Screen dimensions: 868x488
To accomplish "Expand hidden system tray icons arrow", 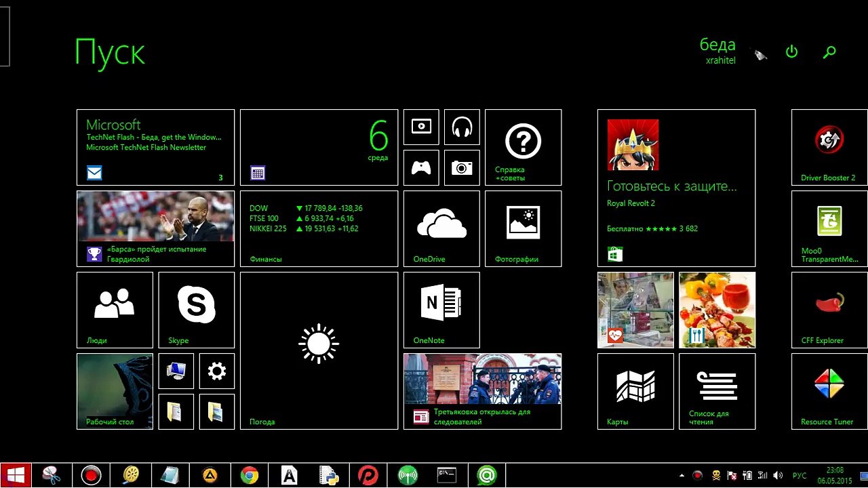I will (682, 476).
